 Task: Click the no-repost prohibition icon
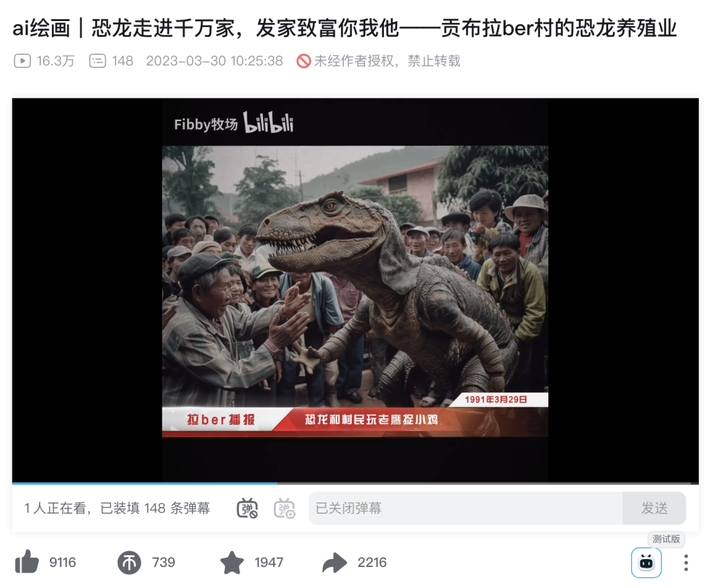coord(303,61)
